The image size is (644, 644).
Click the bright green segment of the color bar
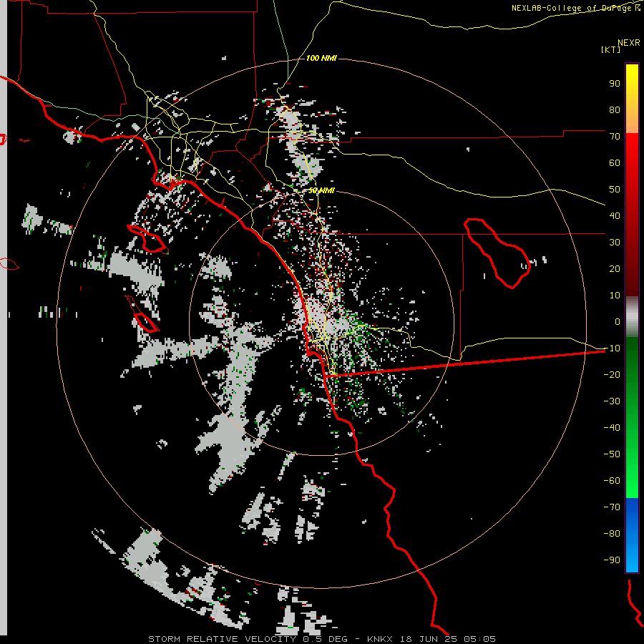(x=632, y=418)
